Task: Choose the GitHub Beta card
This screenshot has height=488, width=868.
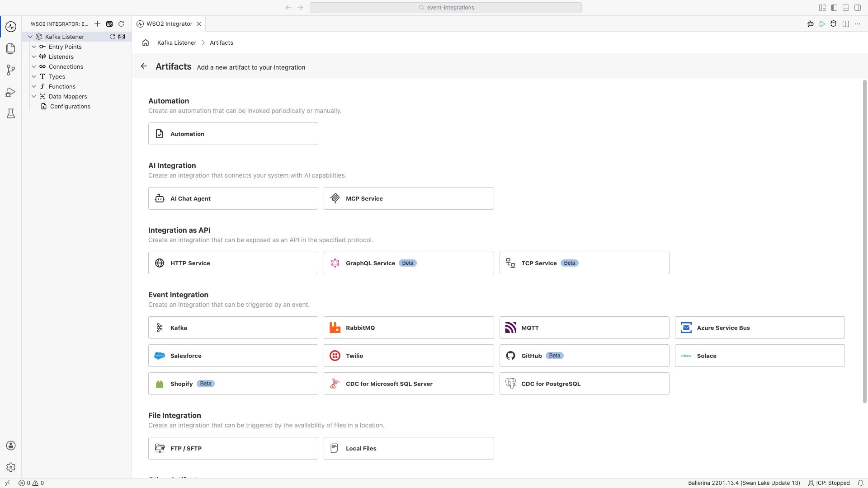Action: pyautogui.click(x=584, y=356)
